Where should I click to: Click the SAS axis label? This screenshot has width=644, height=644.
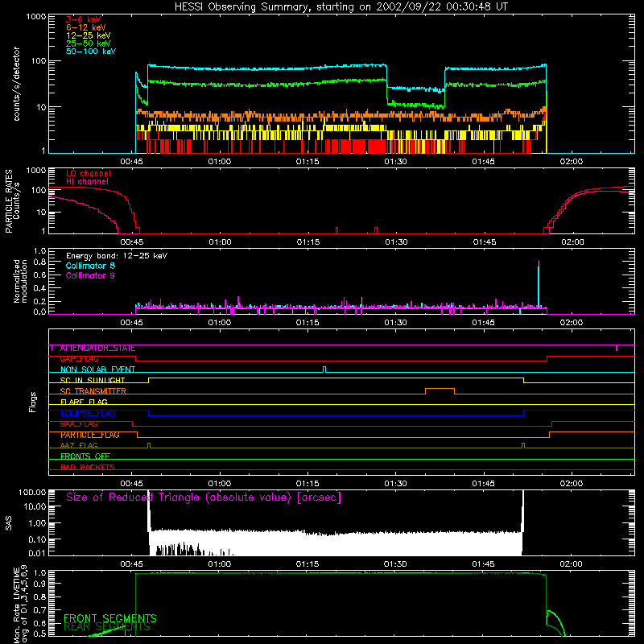tap(9, 523)
